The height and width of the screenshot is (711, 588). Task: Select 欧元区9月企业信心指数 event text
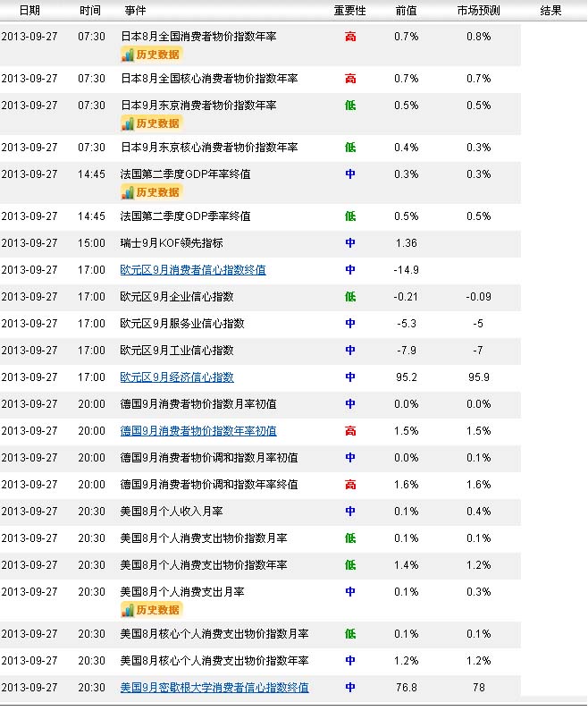[177, 297]
